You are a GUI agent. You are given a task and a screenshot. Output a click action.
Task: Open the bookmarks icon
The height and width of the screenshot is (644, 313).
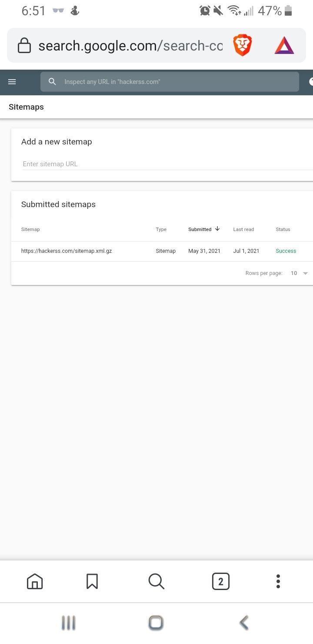(92, 581)
